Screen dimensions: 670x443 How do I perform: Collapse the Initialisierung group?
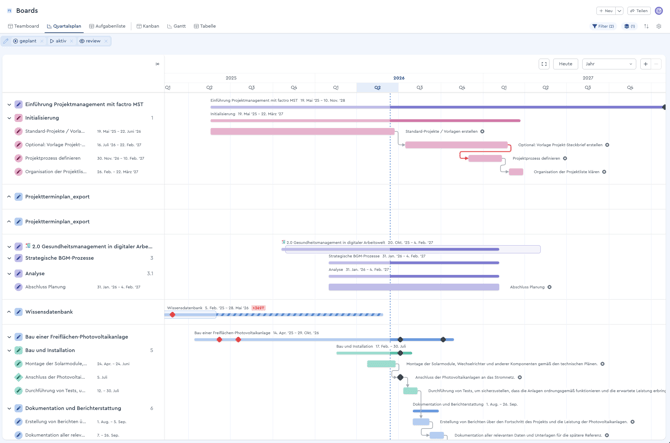click(9, 118)
